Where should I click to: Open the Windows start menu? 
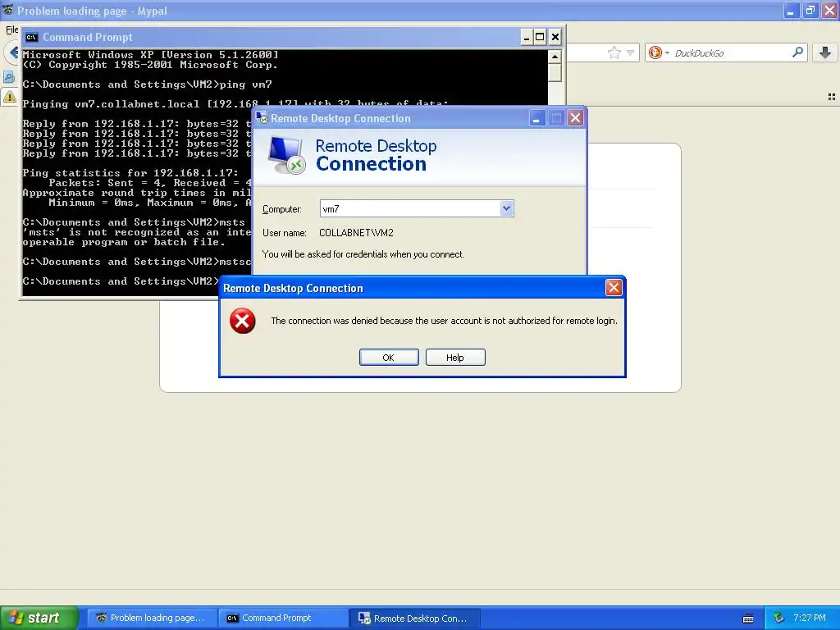[x=39, y=618]
